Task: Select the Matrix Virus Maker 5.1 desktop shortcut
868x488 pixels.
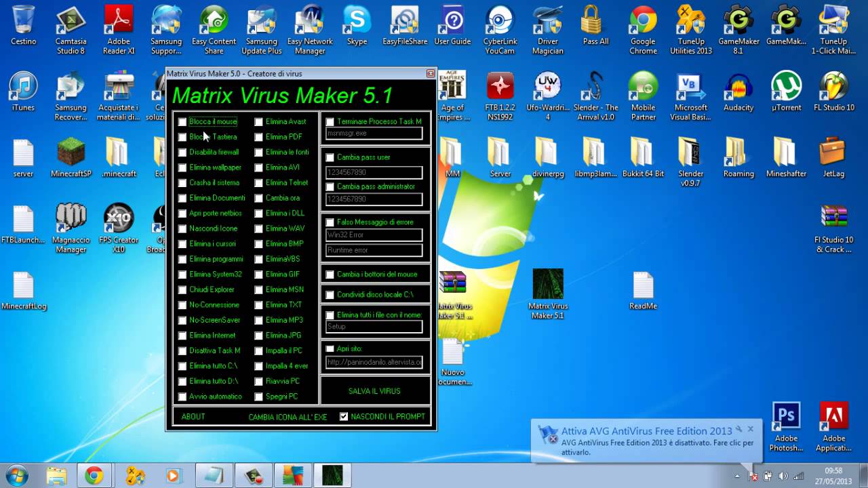Action: (547, 295)
